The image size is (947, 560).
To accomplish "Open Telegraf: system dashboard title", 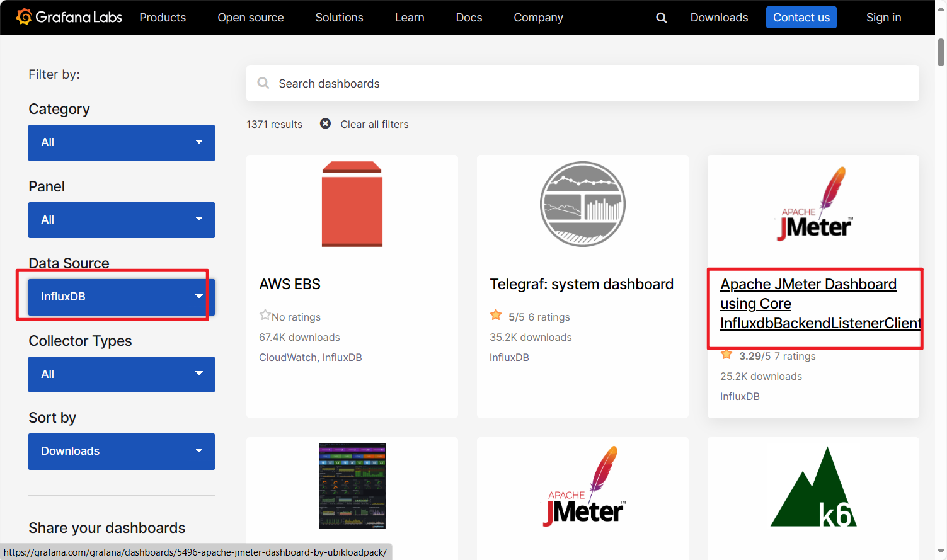I will [x=582, y=284].
